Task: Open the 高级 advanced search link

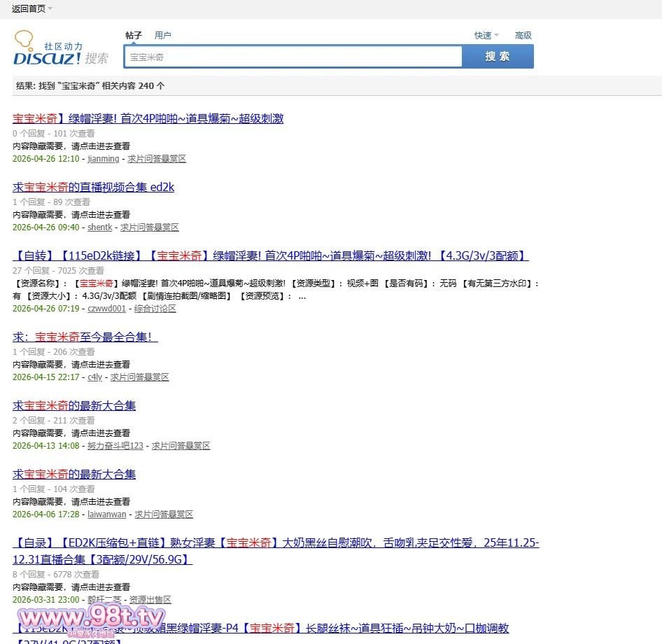Action: point(523,36)
